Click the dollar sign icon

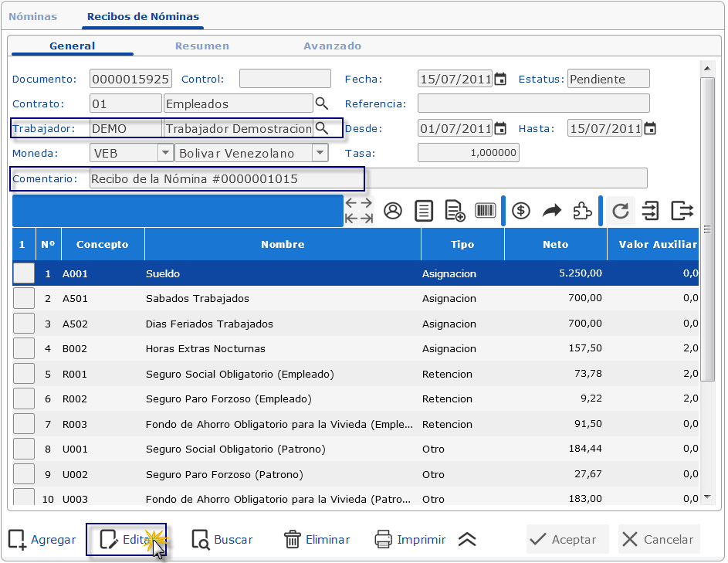click(521, 211)
